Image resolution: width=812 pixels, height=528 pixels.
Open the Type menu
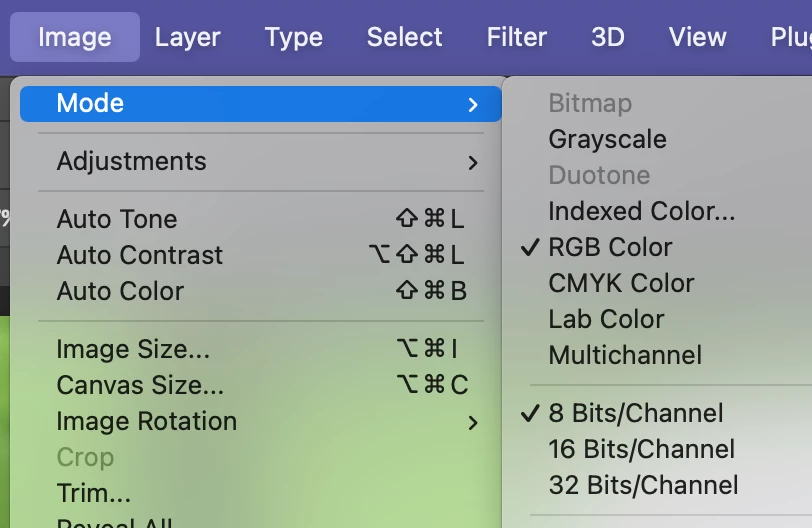tap(293, 38)
